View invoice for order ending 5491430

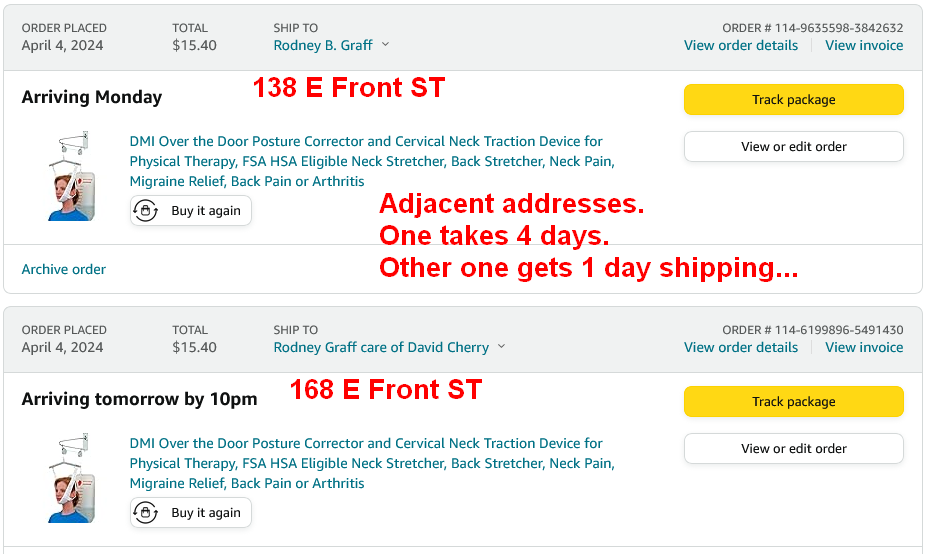(x=864, y=347)
